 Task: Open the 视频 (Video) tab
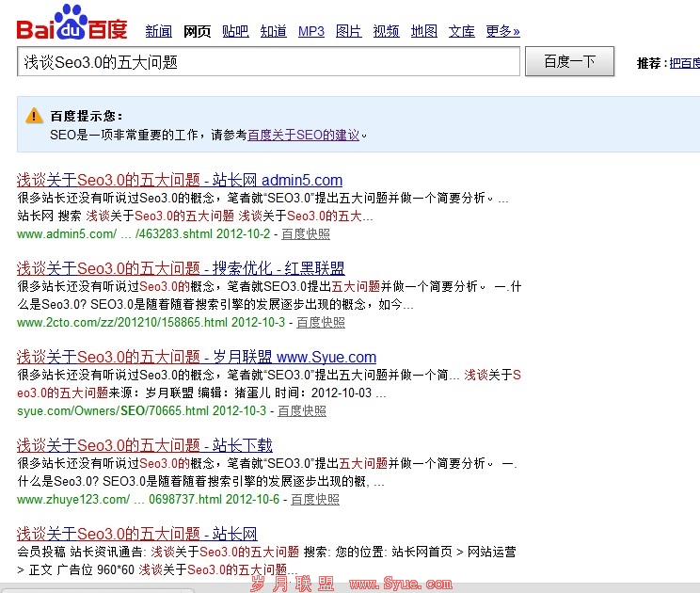(x=386, y=31)
